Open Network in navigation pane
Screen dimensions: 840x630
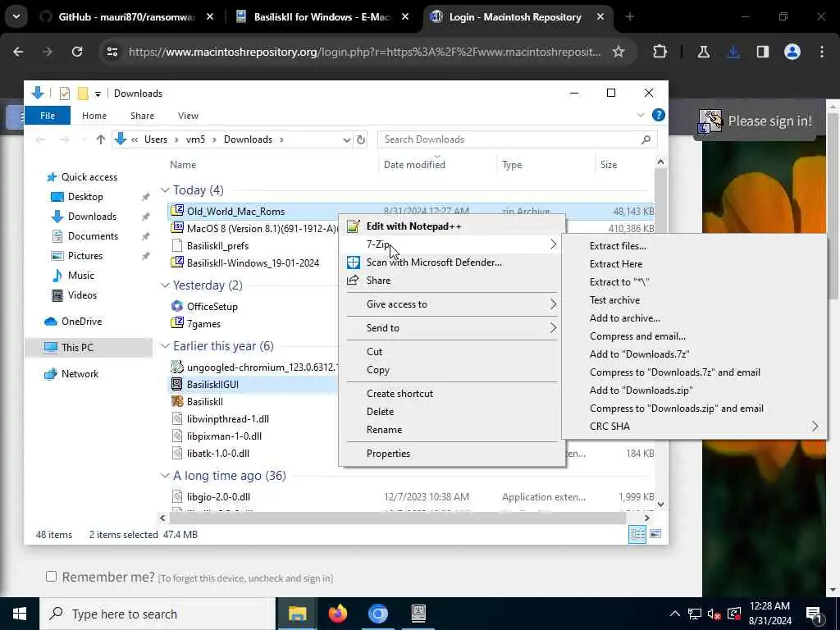tap(80, 374)
